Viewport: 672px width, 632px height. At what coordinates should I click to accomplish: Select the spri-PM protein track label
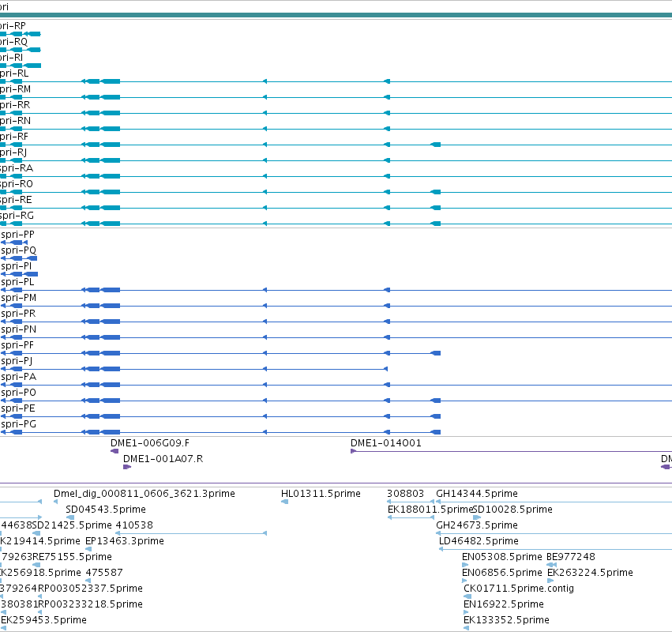18,298
